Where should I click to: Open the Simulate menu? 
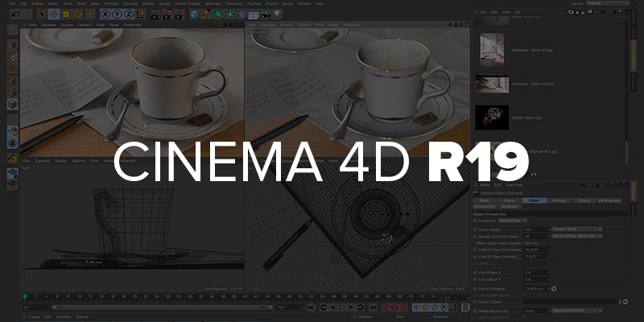(130, 3)
